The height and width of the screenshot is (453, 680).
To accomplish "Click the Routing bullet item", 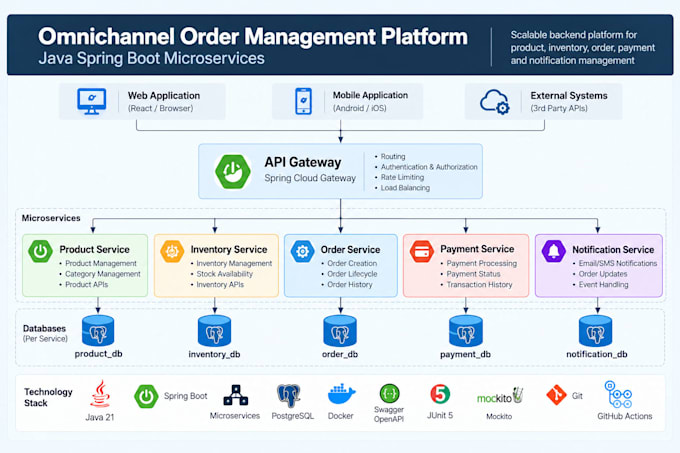I will [x=393, y=156].
